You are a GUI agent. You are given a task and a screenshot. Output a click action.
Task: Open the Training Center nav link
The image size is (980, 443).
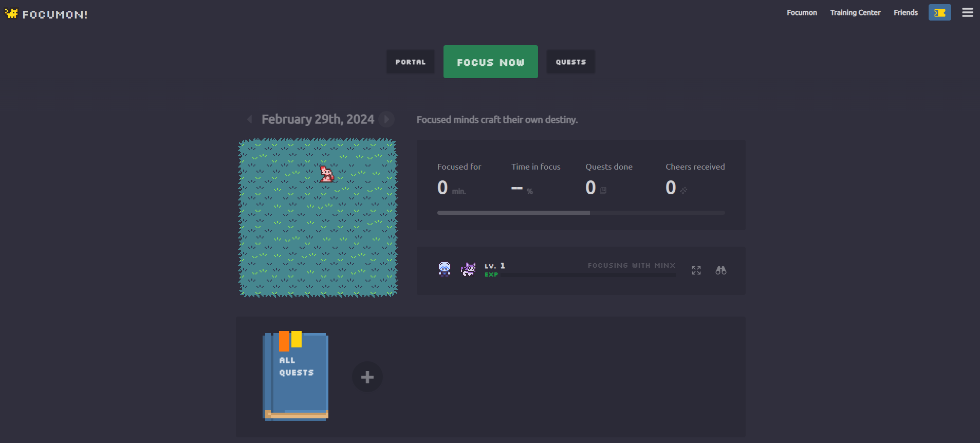pos(855,13)
